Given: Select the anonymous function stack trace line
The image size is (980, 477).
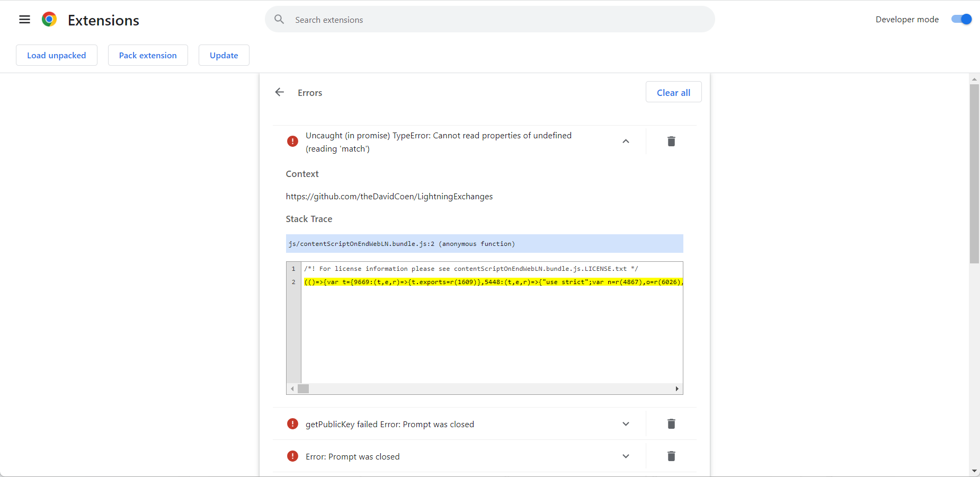Looking at the screenshot, I should tap(484, 244).
